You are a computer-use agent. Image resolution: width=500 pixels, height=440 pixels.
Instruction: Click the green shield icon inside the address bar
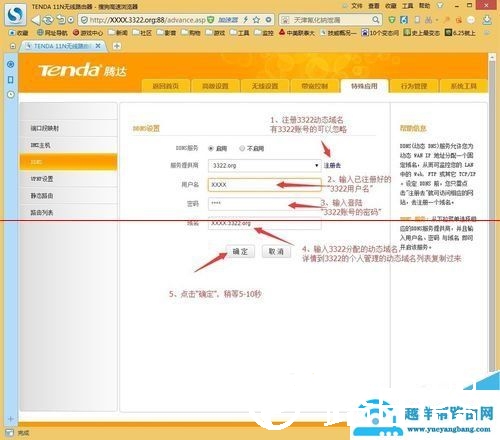click(x=211, y=20)
